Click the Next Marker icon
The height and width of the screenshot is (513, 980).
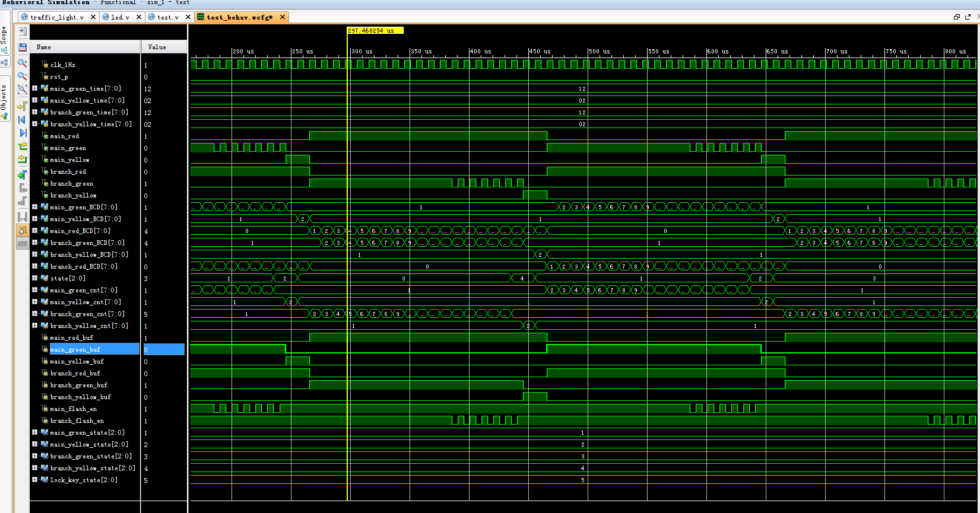point(23,202)
